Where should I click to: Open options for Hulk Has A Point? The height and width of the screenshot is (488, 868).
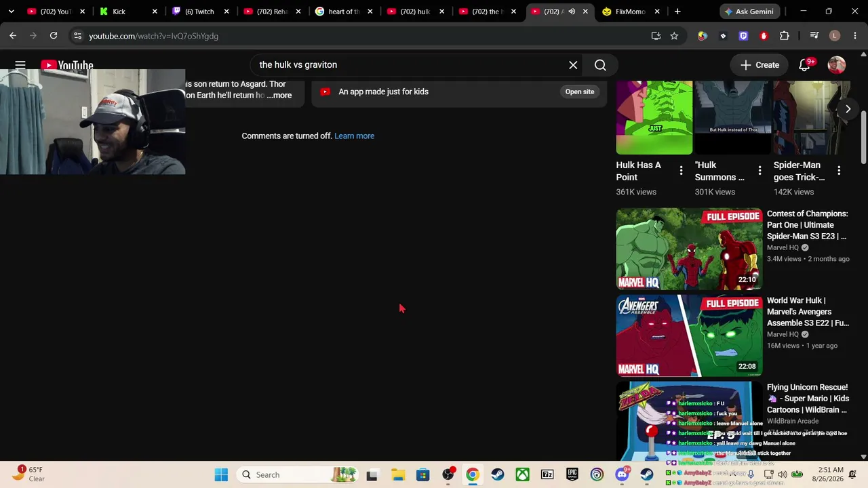click(x=681, y=171)
